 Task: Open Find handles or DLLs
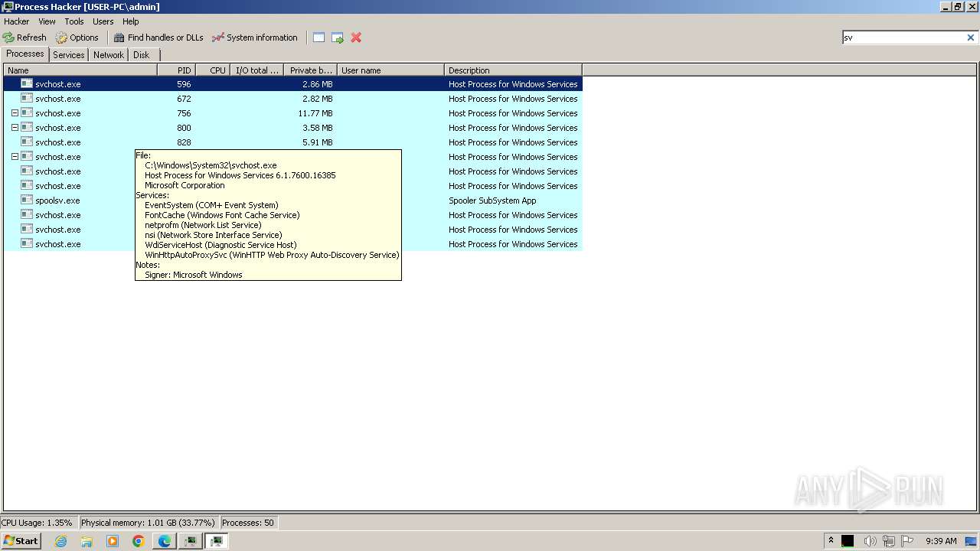point(158,37)
